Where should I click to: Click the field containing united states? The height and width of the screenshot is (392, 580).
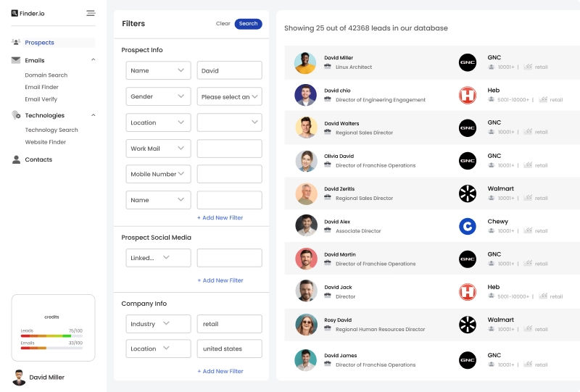(x=229, y=349)
